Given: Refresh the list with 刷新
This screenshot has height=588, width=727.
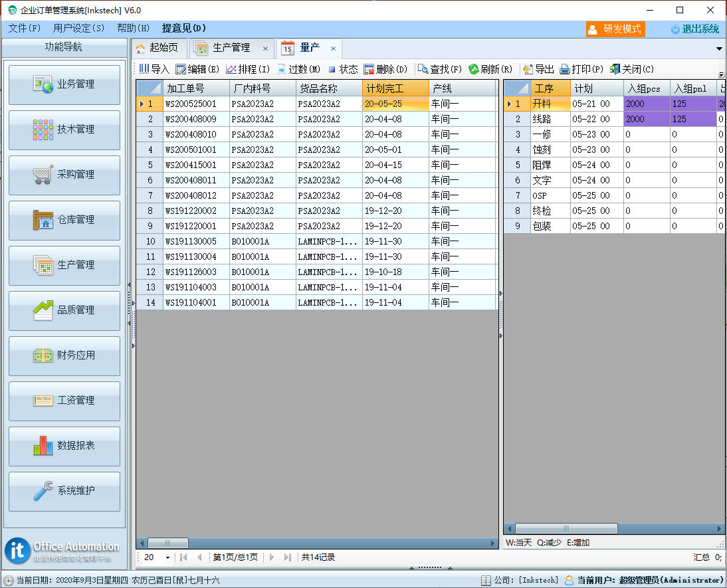Looking at the screenshot, I should (474, 69).
